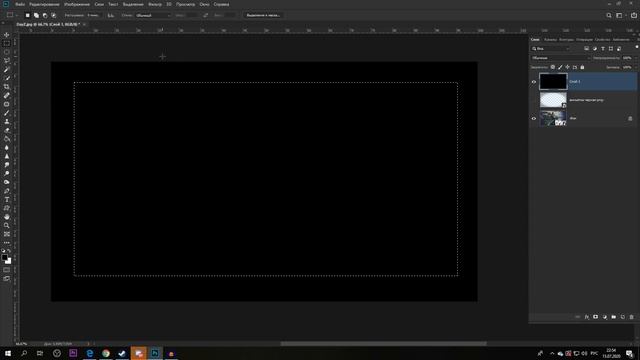Toggle filter for shape layers
The image size is (640, 360).
point(611,49)
